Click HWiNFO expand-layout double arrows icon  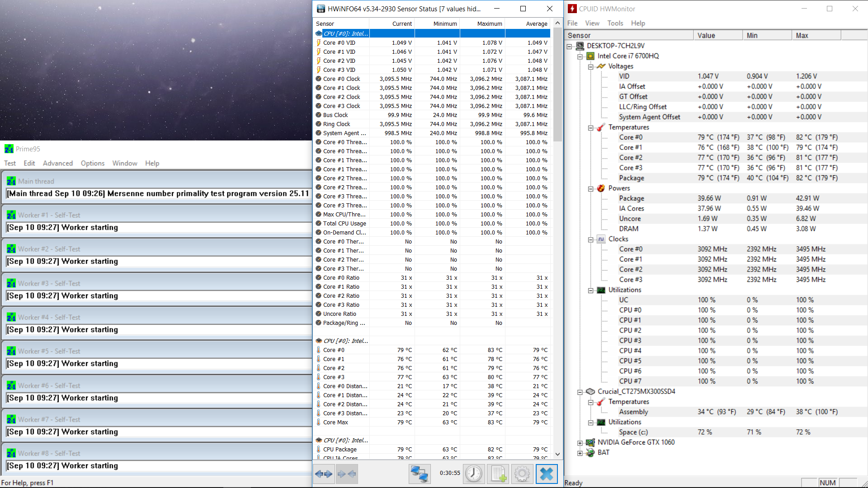click(324, 474)
